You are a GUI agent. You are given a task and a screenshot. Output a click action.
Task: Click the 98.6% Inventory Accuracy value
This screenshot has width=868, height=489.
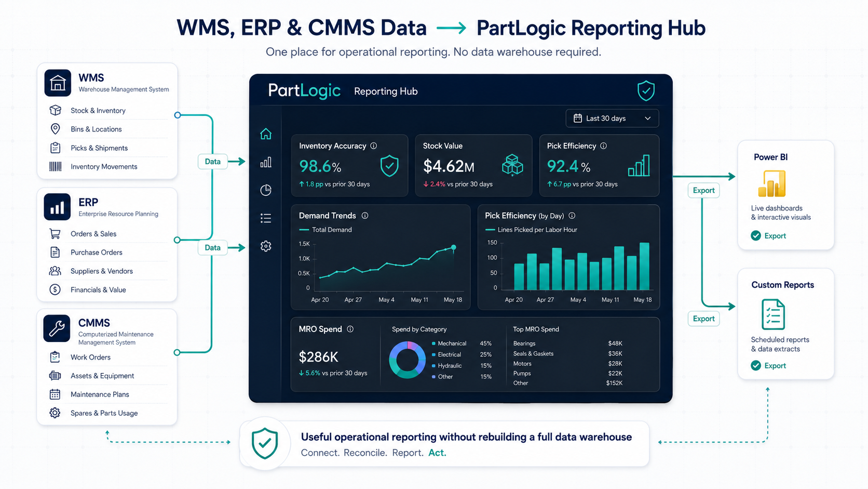pyautogui.click(x=320, y=166)
